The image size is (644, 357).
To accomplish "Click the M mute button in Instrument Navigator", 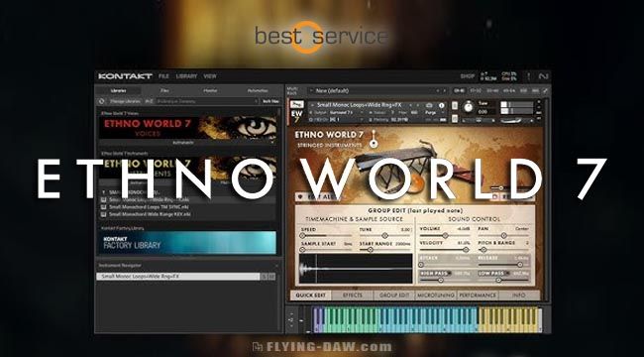I will coord(271,277).
